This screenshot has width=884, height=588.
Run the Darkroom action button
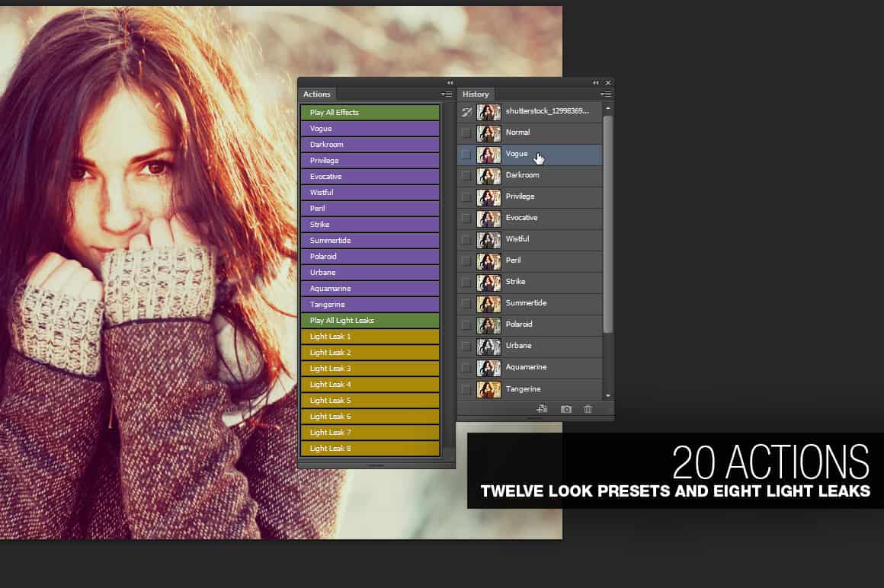pos(370,144)
